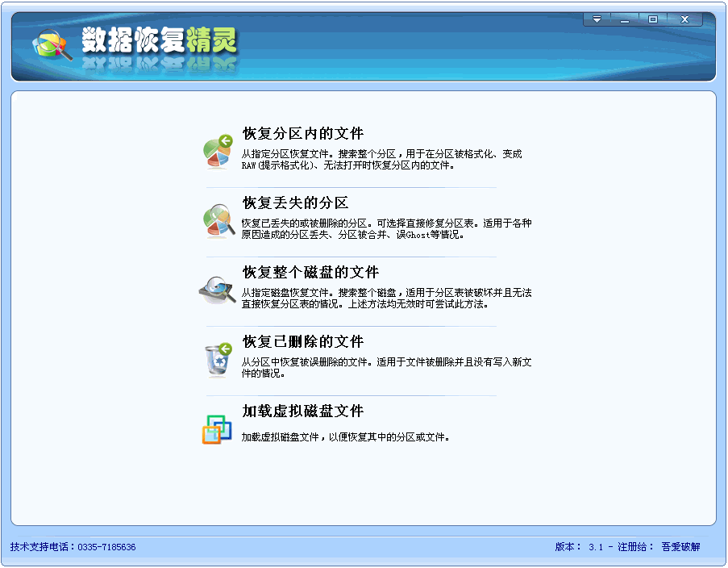
Task: Click the partition file recovery pie-chart icon
Action: pyautogui.click(x=217, y=152)
